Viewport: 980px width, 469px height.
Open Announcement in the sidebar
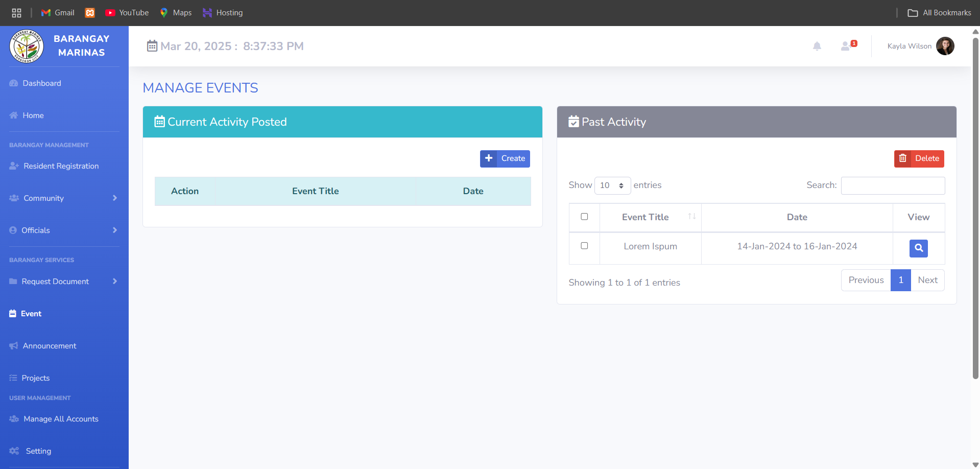point(49,346)
